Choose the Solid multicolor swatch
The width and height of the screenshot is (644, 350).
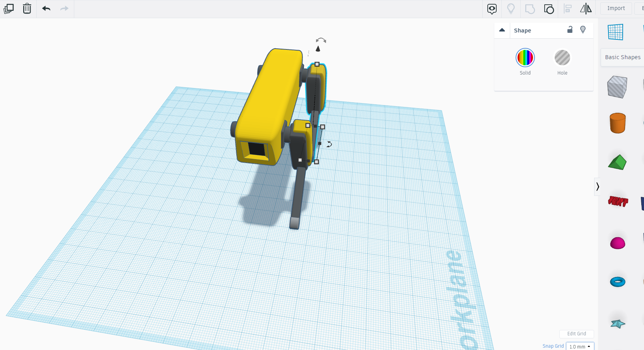click(x=525, y=58)
